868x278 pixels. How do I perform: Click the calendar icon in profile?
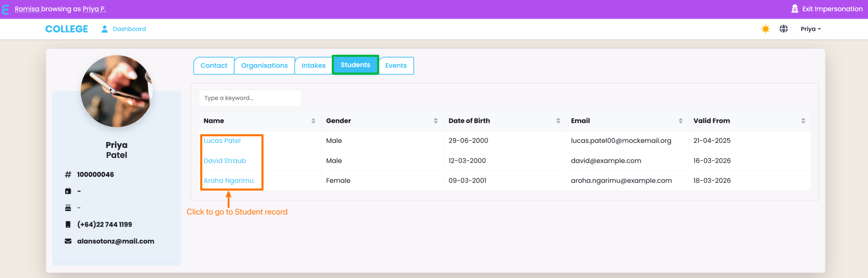[68, 191]
